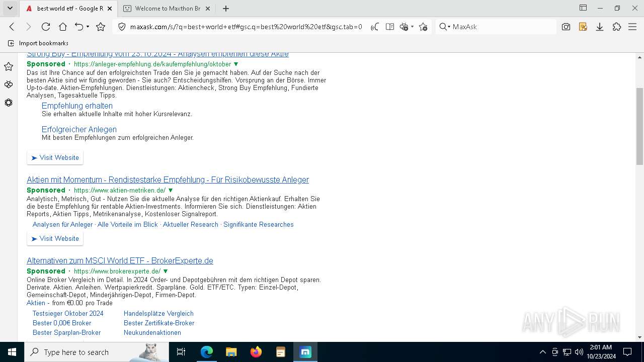644x362 pixels.
Task: Open the Aktueller Research link
Action: click(191, 225)
